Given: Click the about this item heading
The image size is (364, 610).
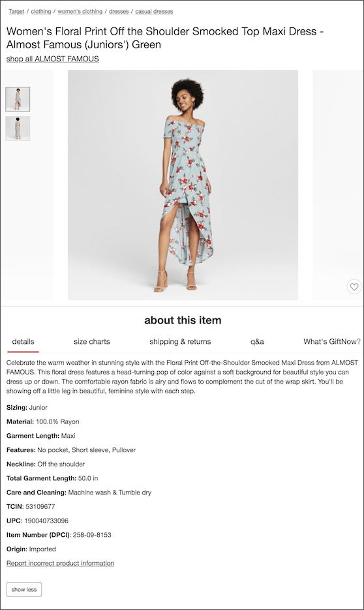Looking at the screenshot, I should pyautogui.click(x=183, y=320).
